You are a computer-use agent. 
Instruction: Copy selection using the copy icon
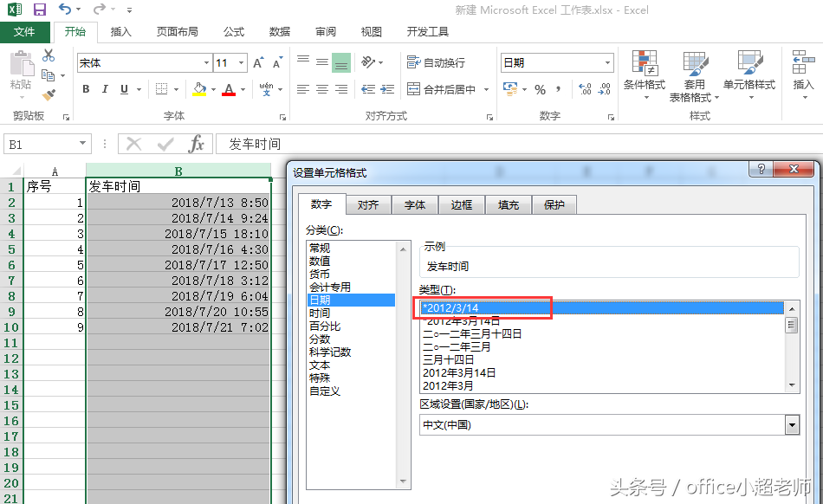coord(48,75)
